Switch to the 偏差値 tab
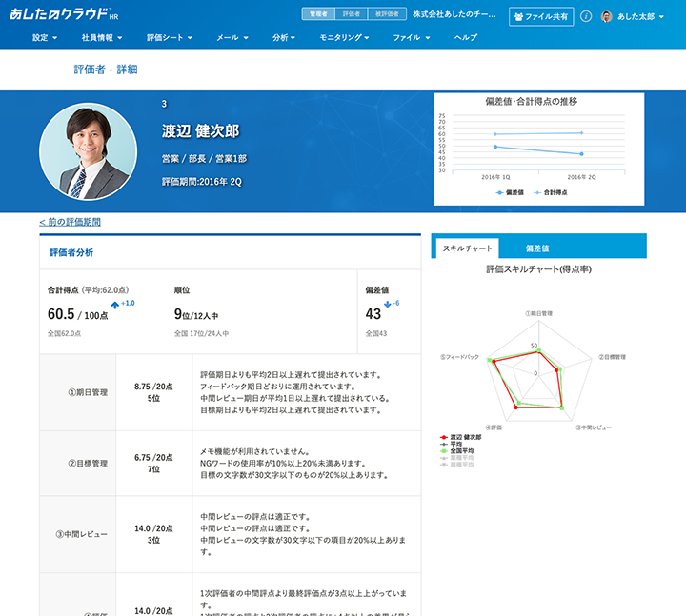Screen dimensions: 686x616 pos(537,248)
